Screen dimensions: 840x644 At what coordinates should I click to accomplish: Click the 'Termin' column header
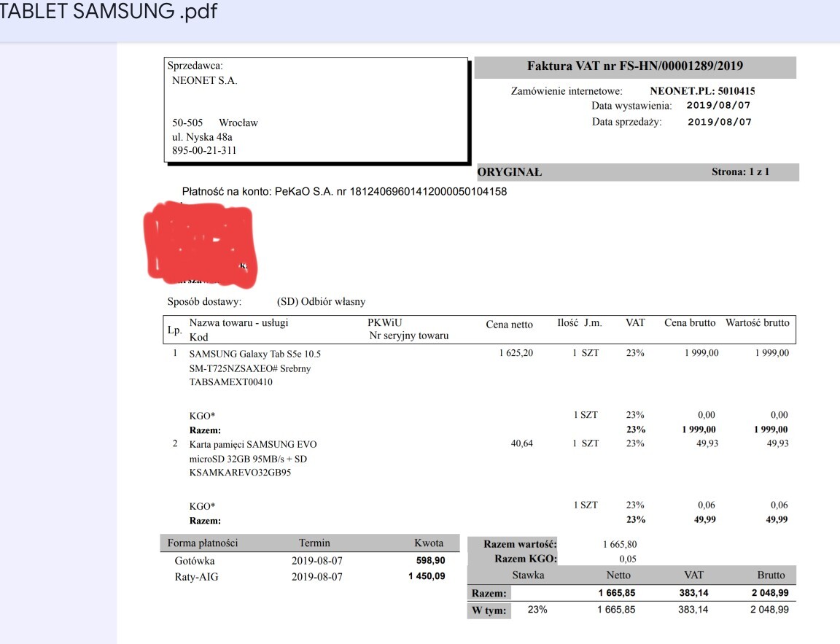[314, 543]
